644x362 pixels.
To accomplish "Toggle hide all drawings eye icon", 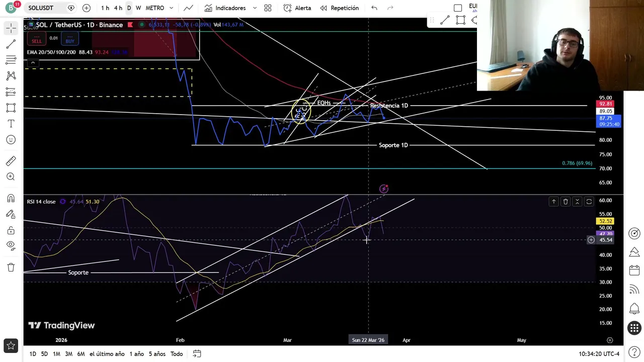I will (x=11, y=245).
